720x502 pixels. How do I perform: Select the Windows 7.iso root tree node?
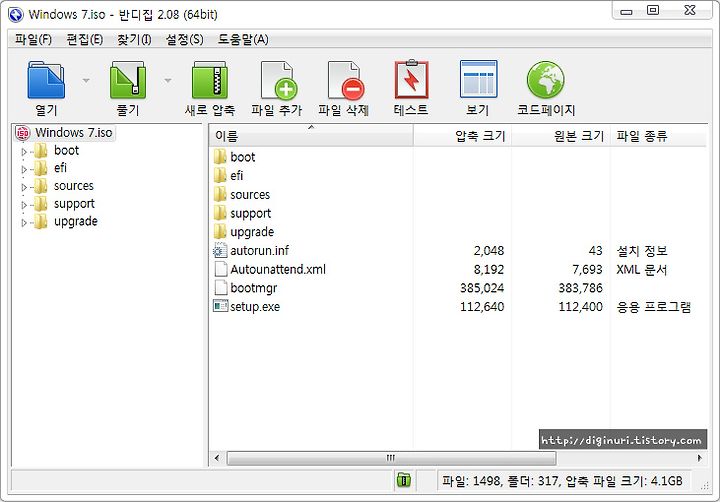[x=73, y=133]
